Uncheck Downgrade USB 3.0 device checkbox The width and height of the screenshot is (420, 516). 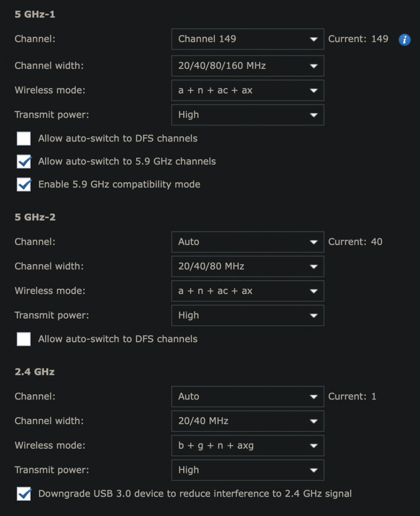[24, 494]
